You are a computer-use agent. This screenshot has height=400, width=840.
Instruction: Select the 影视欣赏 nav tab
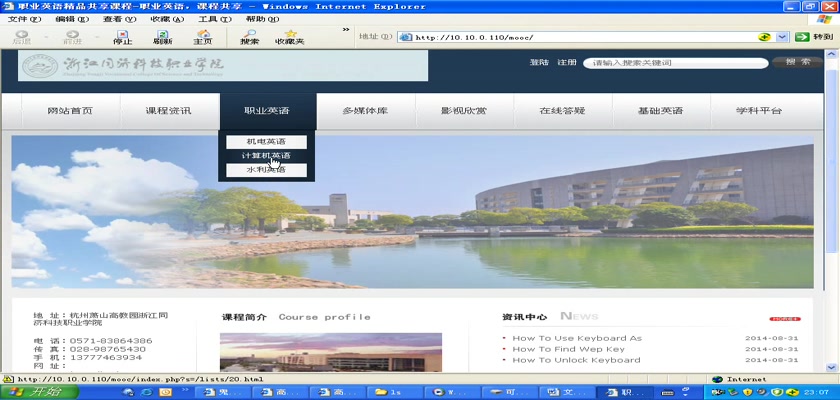464,111
